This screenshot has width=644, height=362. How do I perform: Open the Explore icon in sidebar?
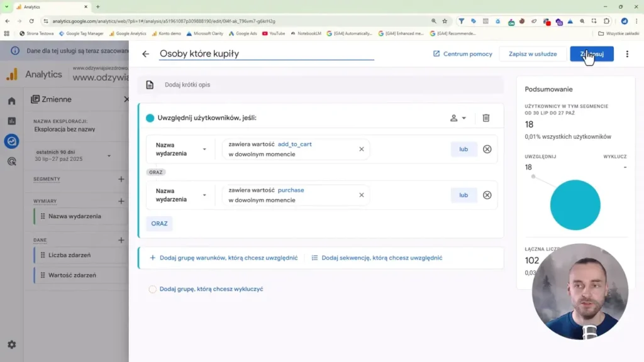(11, 141)
